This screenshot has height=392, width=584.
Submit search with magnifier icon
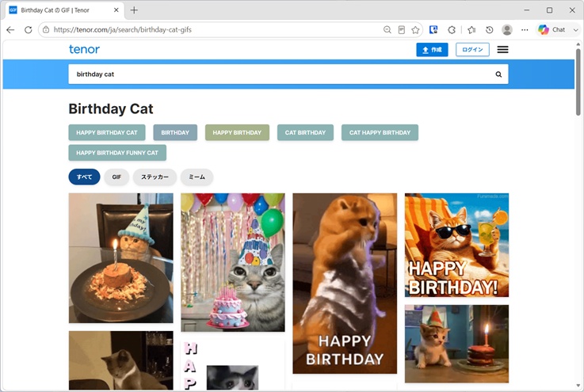pos(498,74)
